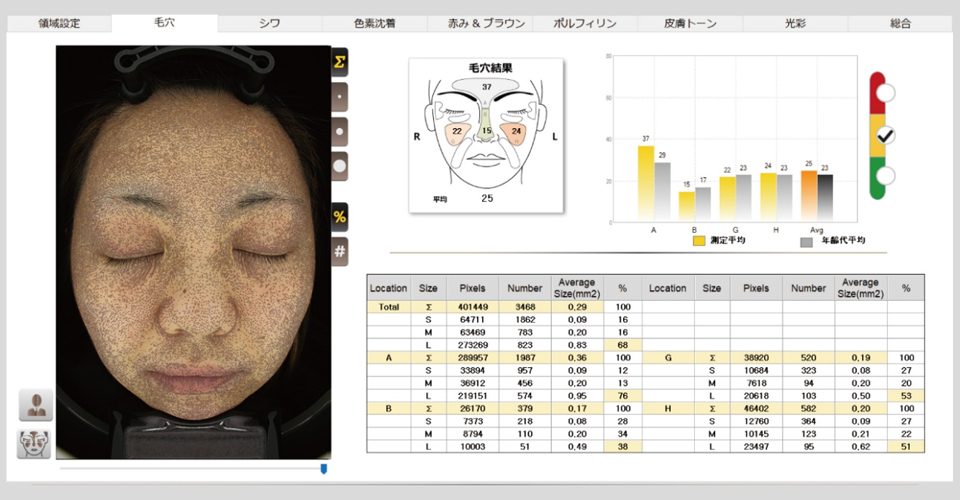Select the red level radio circle
This screenshot has height=500, width=960.
click(x=885, y=94)
